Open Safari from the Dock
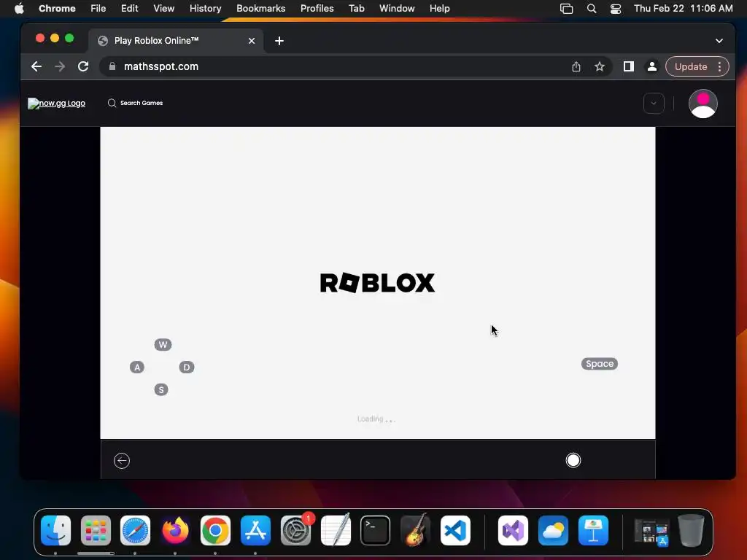The height and width of the screenshot is (560, 747). tap(135, 531)
